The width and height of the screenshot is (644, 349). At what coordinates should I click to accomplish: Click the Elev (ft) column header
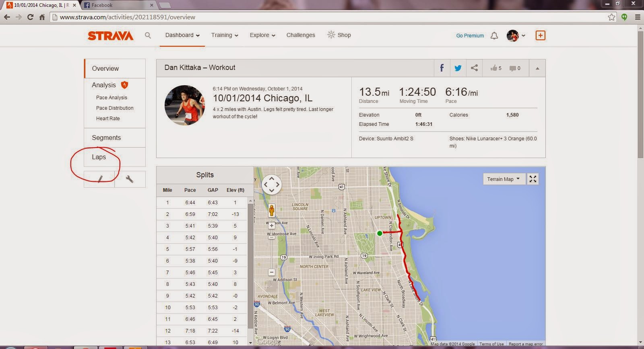235,190
